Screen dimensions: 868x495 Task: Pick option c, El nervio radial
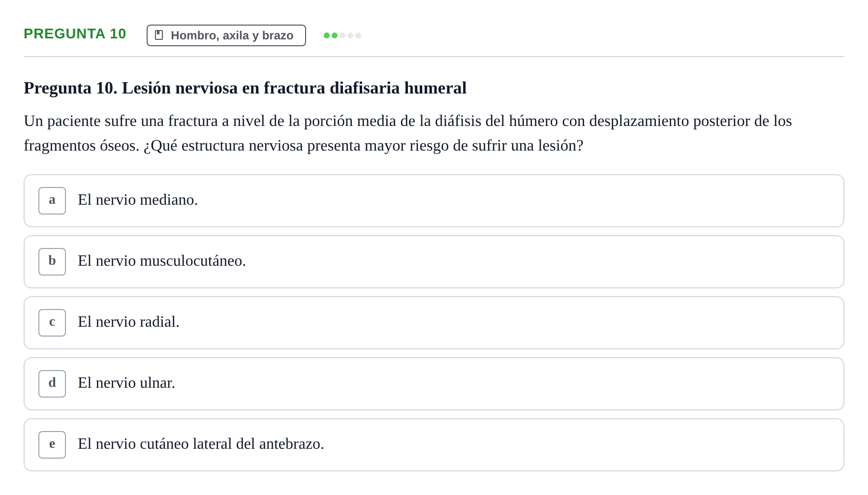(x=434, y=323)
